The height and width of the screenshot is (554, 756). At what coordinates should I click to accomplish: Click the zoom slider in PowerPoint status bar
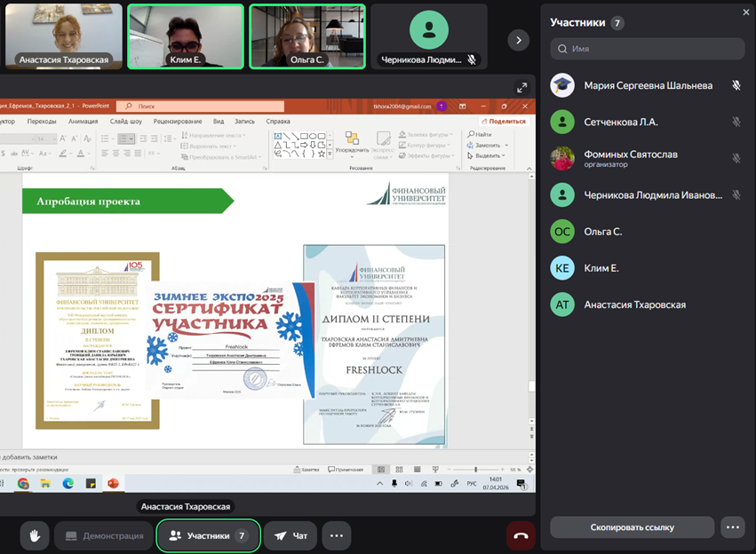476,469
